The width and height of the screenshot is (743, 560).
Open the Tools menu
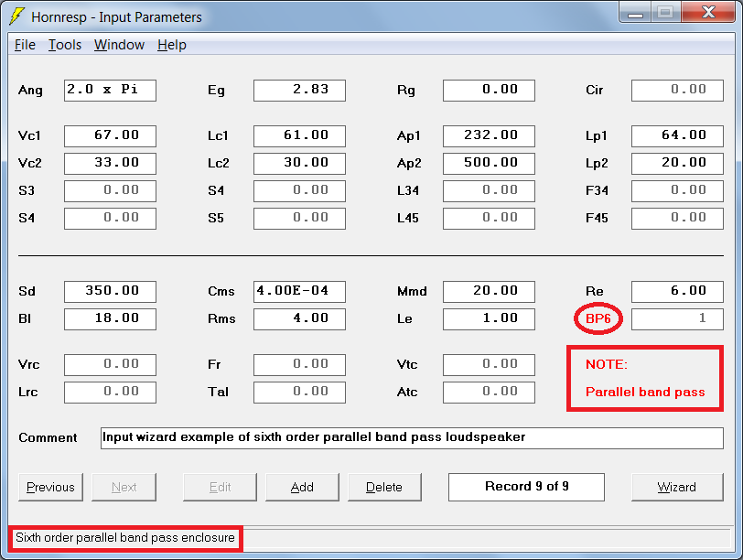[65, 45]
